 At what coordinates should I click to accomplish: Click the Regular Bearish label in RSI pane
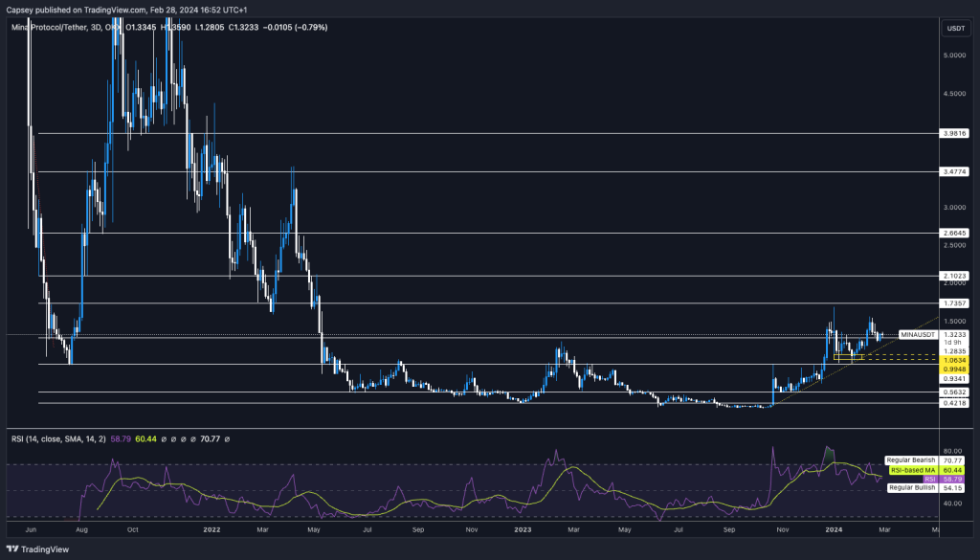(913, 460)
